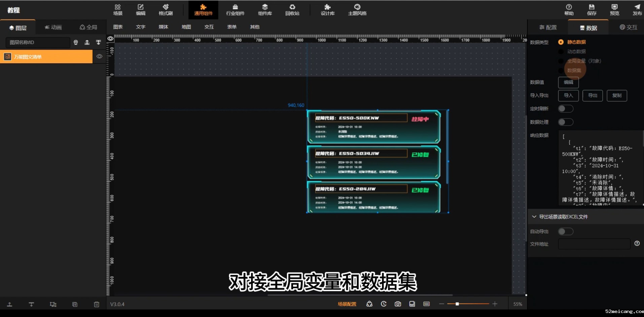Switch to the 配置 tab
This screenshot has height=317, width=644.
pos(548,28)
